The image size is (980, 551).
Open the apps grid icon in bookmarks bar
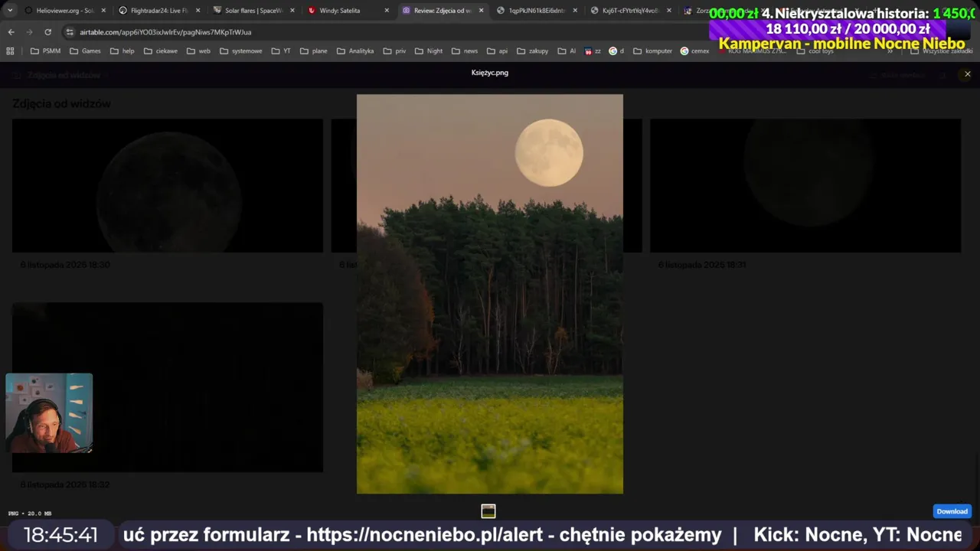coord(10,51)
